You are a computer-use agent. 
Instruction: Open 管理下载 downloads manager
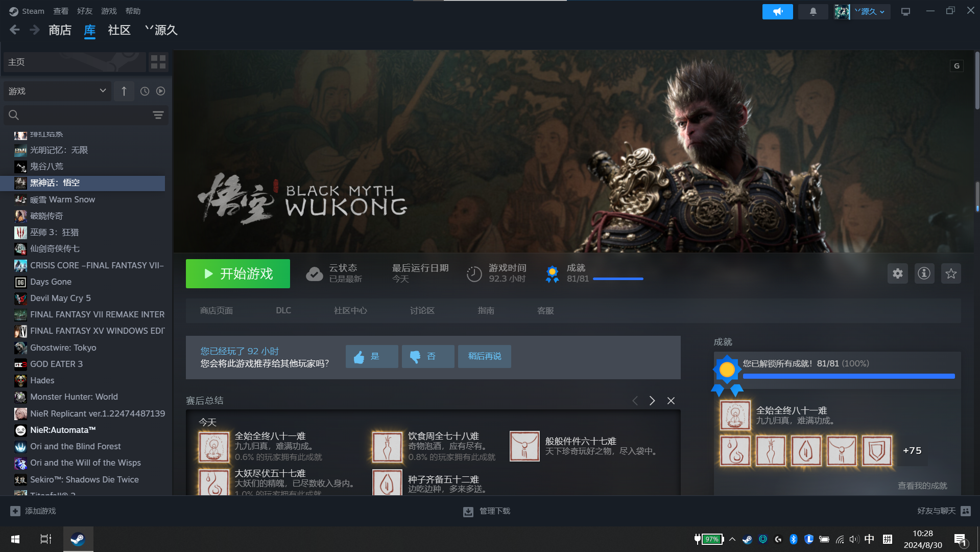486,511
